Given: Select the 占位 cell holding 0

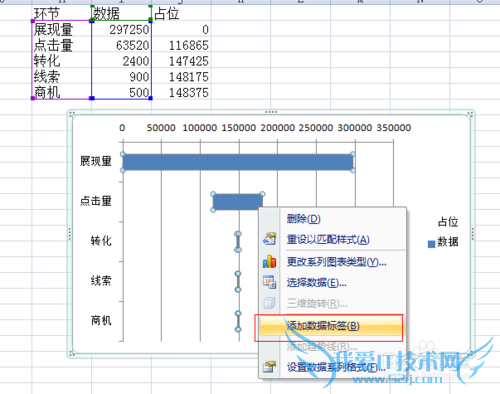Looking at the screenshot, I should [x=181, y=29].
